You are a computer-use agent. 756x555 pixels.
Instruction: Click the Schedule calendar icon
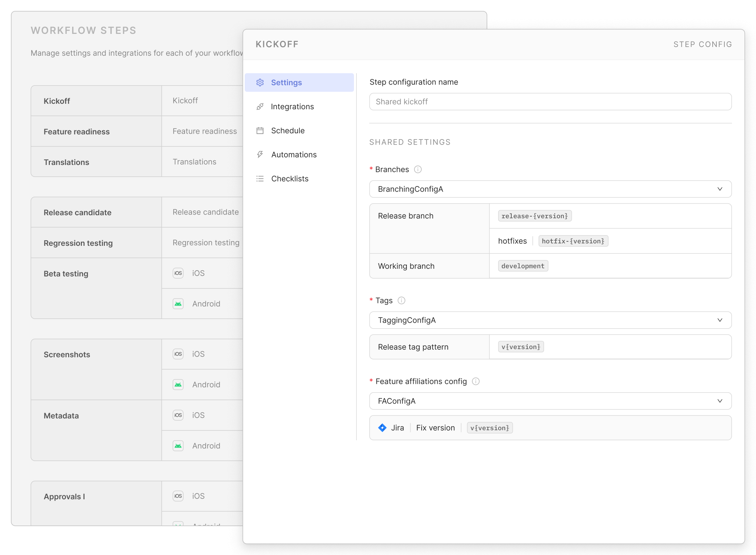260,130
